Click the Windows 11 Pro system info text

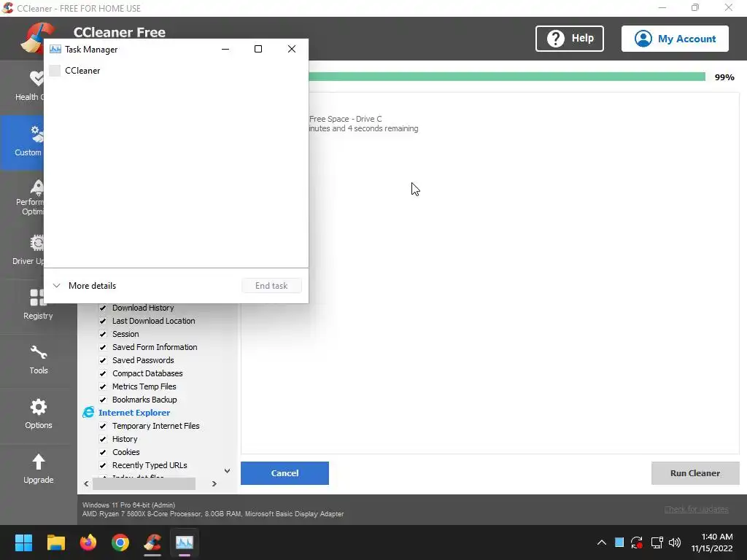coord(128,505)
